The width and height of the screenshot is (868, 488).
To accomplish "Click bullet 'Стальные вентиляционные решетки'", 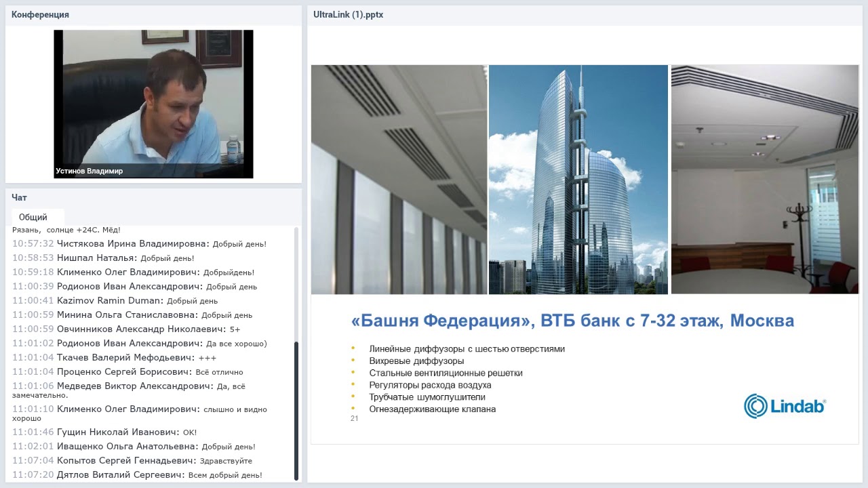I will pyautogui.click(x=446, y=373).
